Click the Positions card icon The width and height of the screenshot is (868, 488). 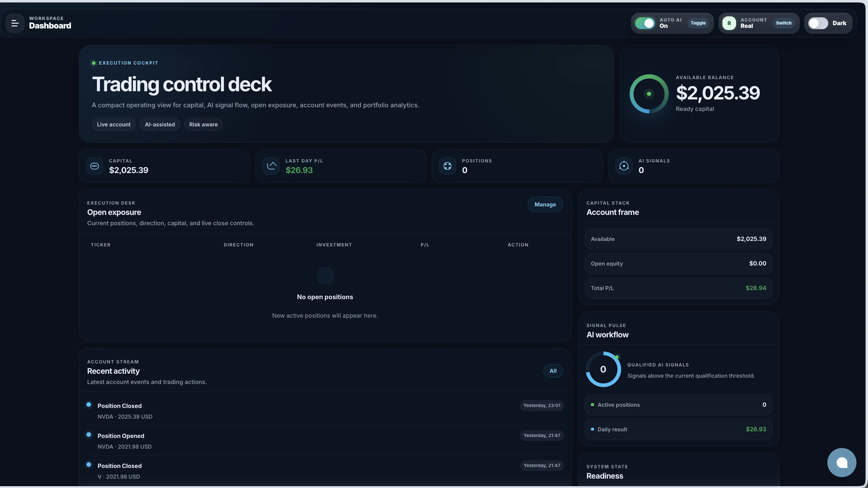(447, 166)
